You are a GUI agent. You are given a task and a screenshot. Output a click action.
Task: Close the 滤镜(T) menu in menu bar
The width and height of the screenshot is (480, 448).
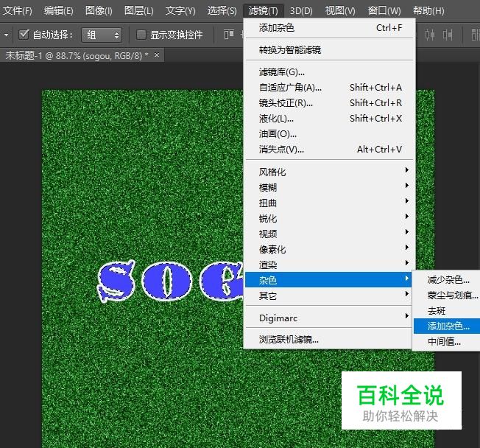(x=264, y=11)
